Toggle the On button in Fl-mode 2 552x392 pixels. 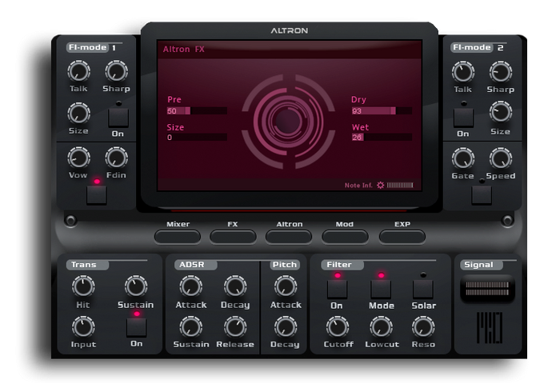point(463,118)
